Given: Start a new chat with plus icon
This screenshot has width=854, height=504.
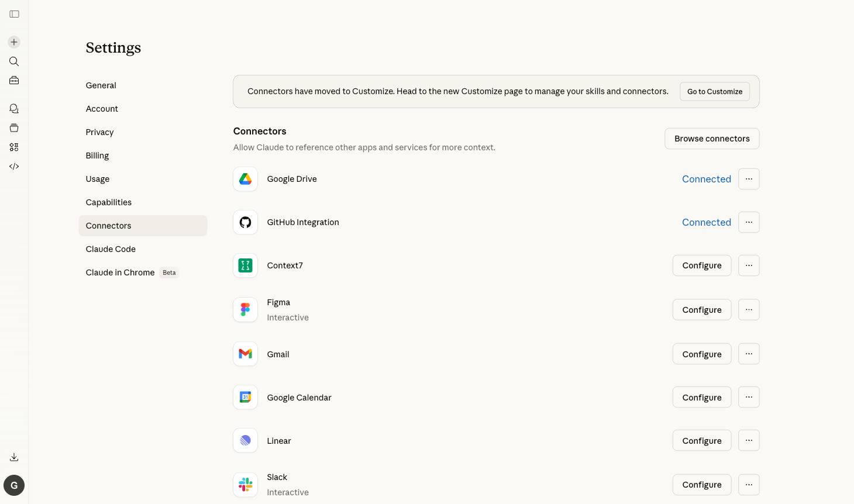Looking at the screenshot, I should tap(14, 42).
